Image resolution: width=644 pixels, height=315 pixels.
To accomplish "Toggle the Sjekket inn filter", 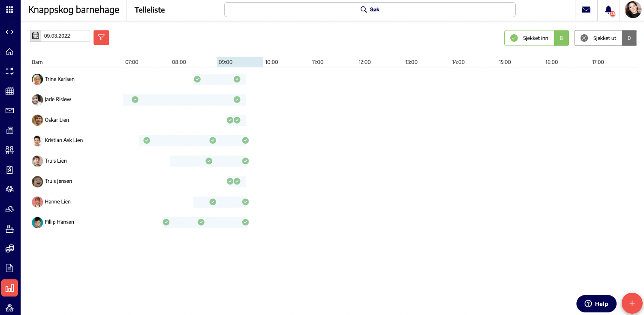I will [536, 38].
